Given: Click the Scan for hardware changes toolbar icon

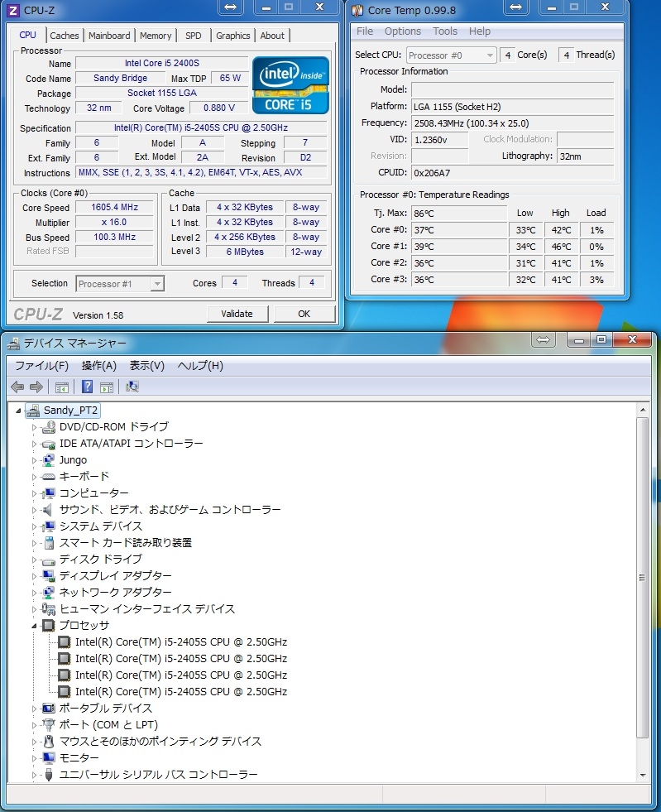Looking at the screenshot, I should [x=132, y=387].
